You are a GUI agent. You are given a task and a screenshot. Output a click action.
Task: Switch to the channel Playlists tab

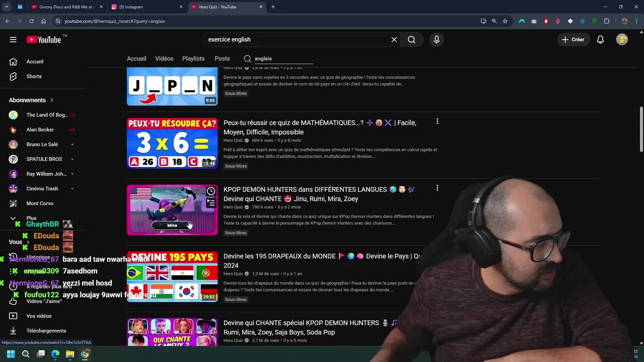(193, 59)
